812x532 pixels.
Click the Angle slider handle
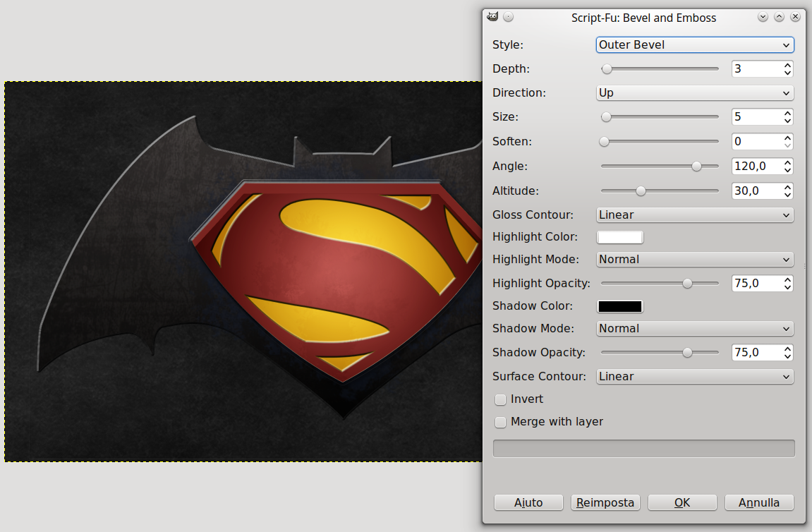(696, 167)
